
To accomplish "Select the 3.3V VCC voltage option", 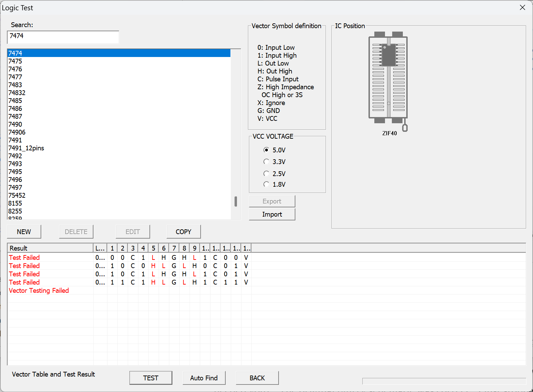I will [266, 162].
